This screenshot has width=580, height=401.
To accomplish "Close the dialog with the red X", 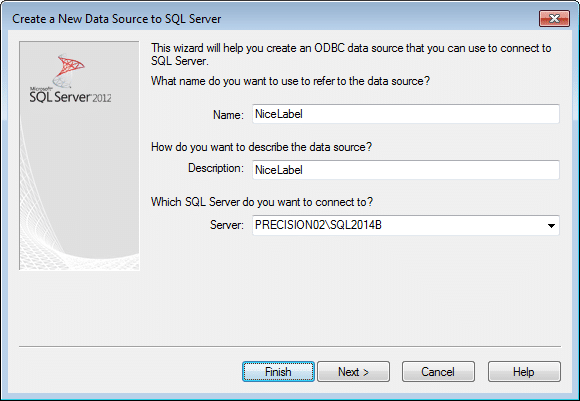I will click(x=554, y=18).
